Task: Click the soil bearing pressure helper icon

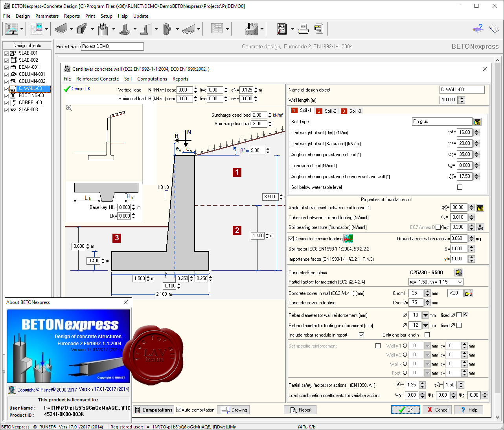Action: pos(480,227)
